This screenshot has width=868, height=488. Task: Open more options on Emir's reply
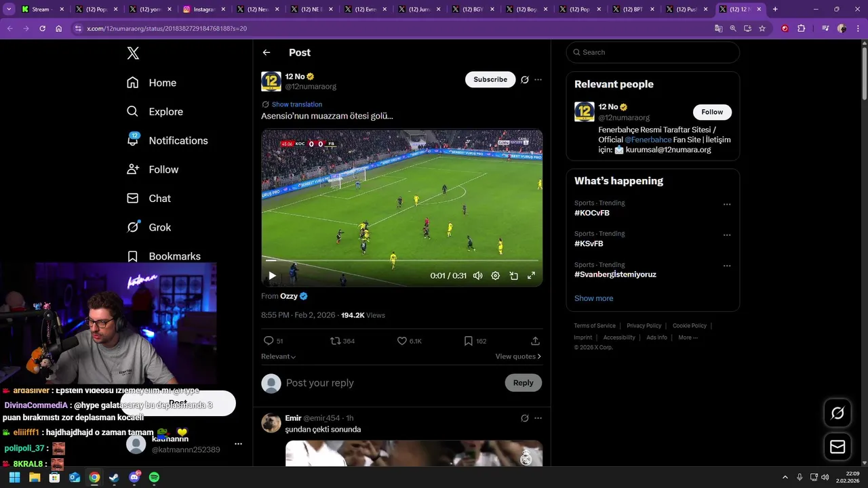coord(538,418)
